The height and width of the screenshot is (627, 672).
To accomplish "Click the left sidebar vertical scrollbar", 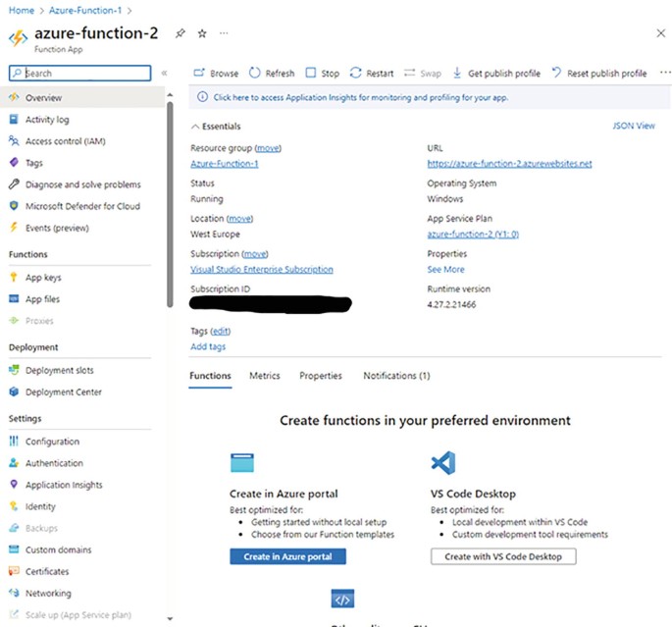I will pyautogui.click(x=170, y=196).
